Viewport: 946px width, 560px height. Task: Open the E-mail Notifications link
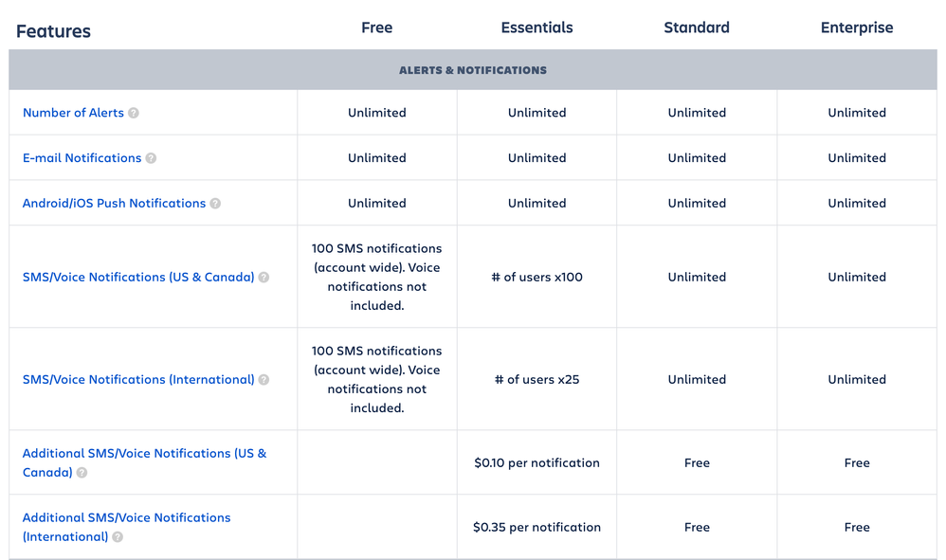(x=82, y=158)
